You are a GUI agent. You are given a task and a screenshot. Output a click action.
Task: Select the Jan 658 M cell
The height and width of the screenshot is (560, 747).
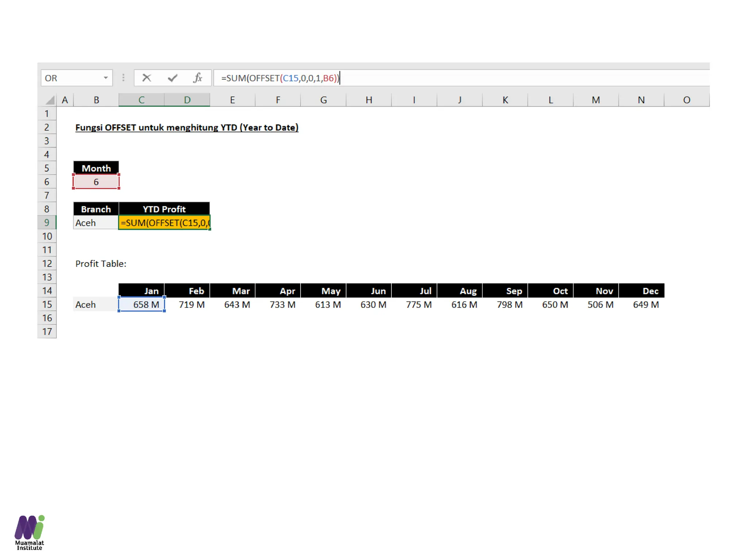click(x=142, y=304)
